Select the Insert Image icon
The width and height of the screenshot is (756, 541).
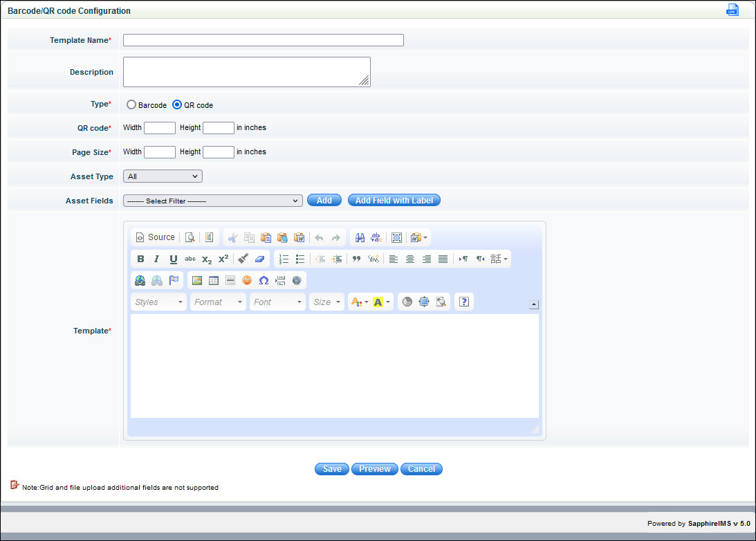click(x=197, y=280)
